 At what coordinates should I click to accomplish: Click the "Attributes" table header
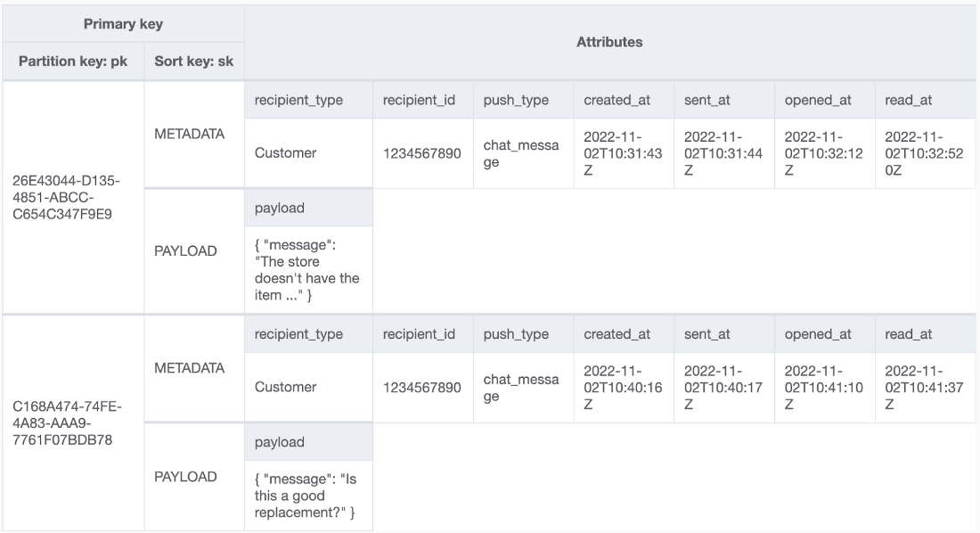pos(610,42)
